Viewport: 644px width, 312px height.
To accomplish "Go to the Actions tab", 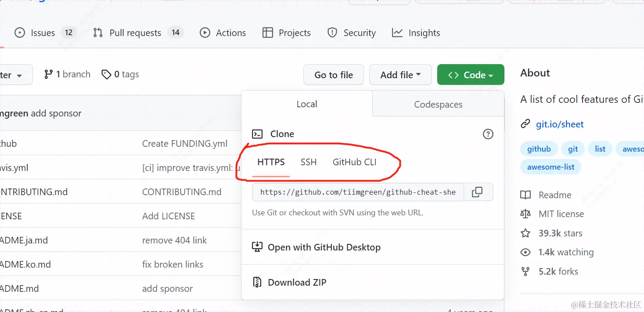I will click(x=223, y=33).
